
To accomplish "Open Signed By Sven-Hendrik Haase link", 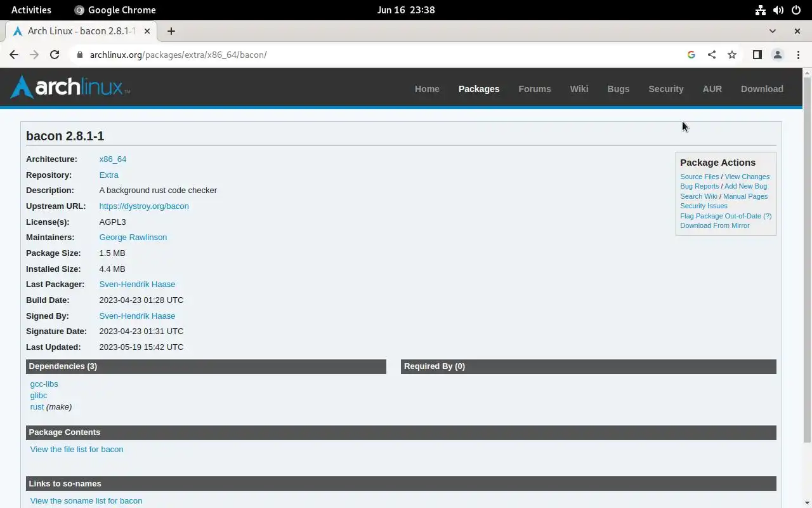I will [x=137, y=316].
